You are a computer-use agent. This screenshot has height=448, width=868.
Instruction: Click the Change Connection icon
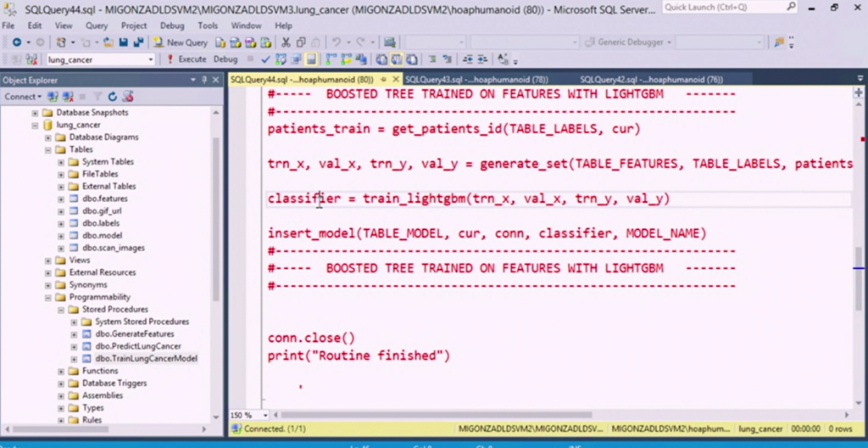[31, 59]
